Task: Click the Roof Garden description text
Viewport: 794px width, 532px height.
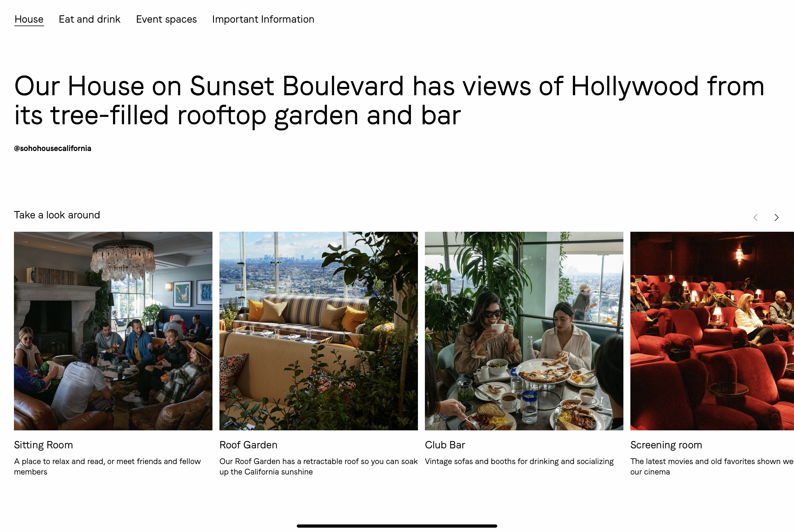Action: click(319, 467)
